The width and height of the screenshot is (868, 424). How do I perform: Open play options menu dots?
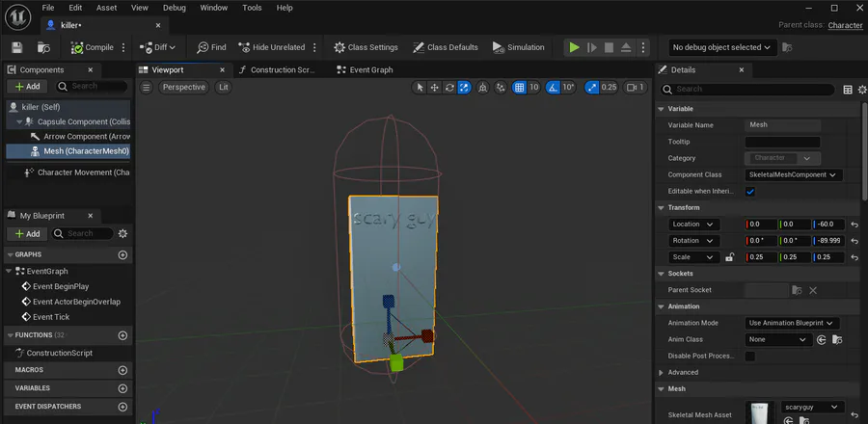click(642, 47)
